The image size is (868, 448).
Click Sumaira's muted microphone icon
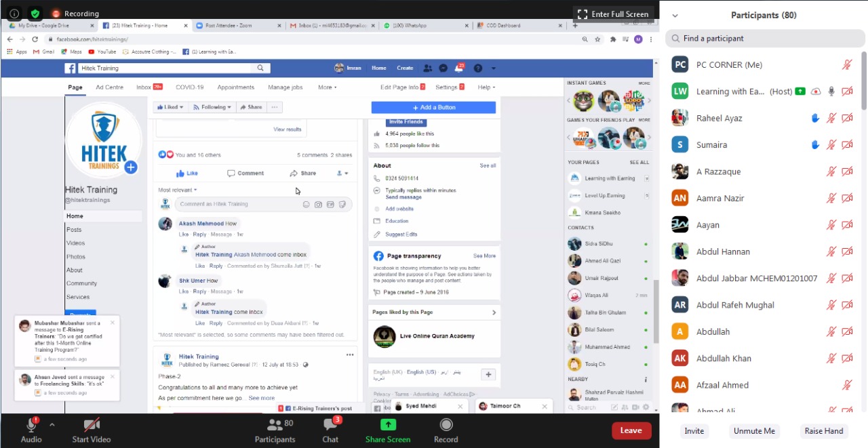(831, 145)
